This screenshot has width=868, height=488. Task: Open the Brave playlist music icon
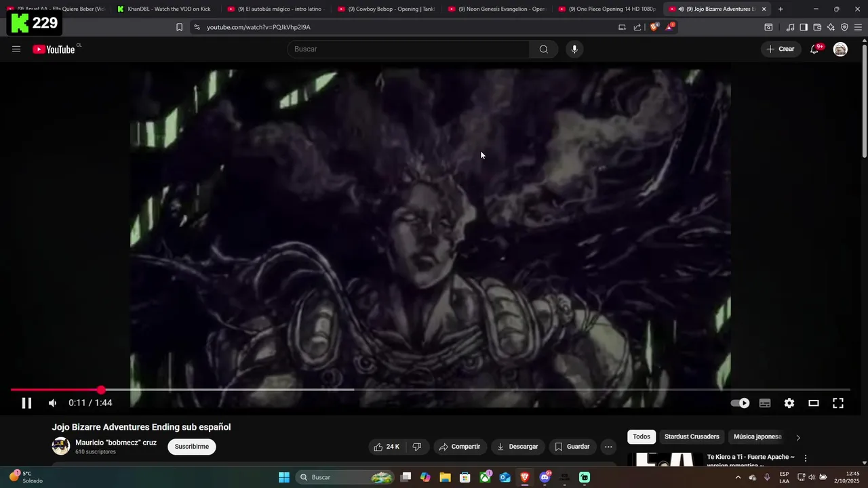click(x=790, y=27)
